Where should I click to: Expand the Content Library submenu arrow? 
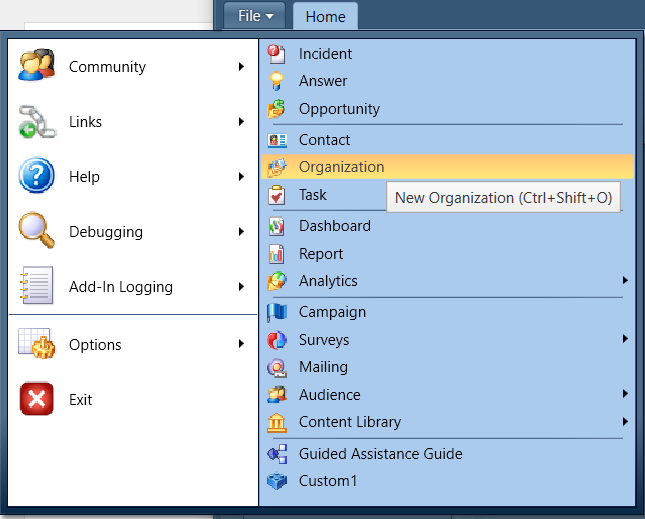click(x=625, y=422)
